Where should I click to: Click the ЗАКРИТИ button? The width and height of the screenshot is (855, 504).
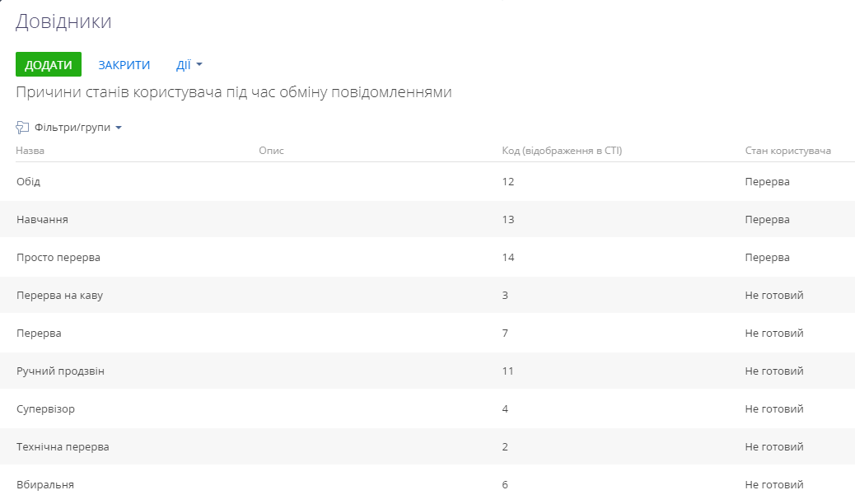coord(124,65)
